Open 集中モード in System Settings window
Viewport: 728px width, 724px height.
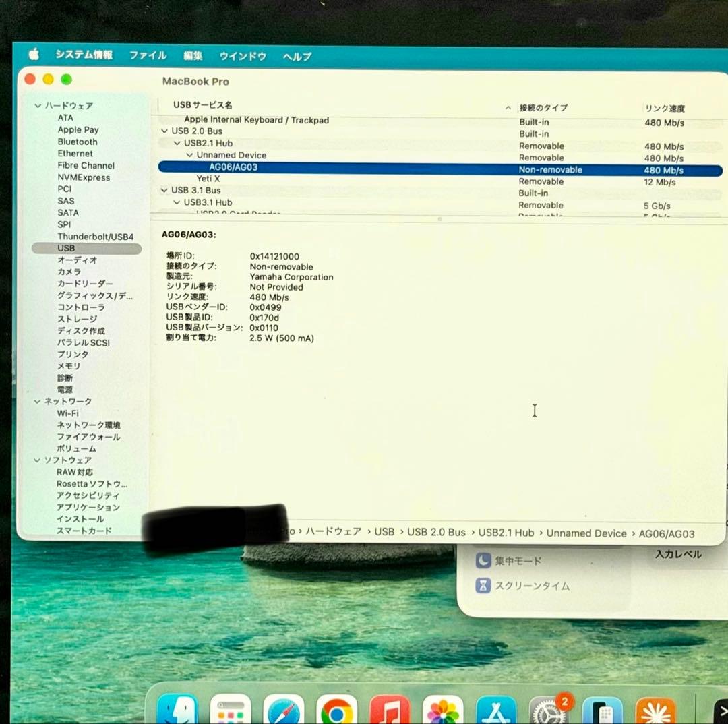click(x=509, y=561)
